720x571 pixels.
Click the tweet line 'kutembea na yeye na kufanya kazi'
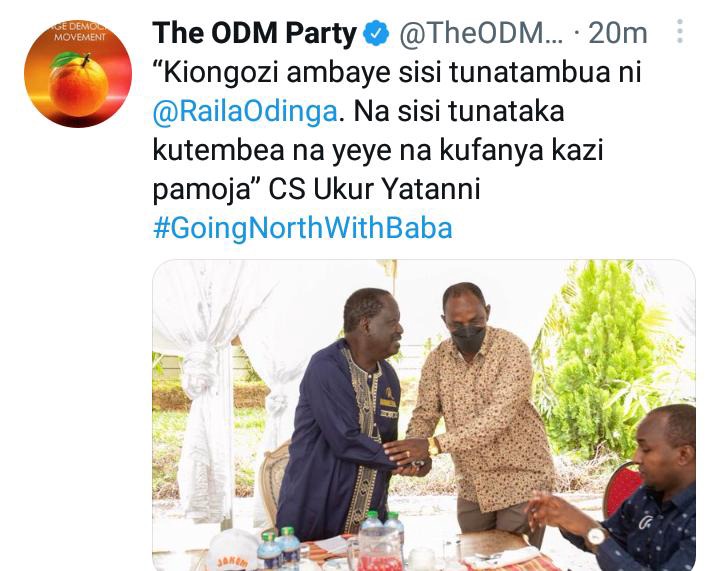(x=378, y=151)
